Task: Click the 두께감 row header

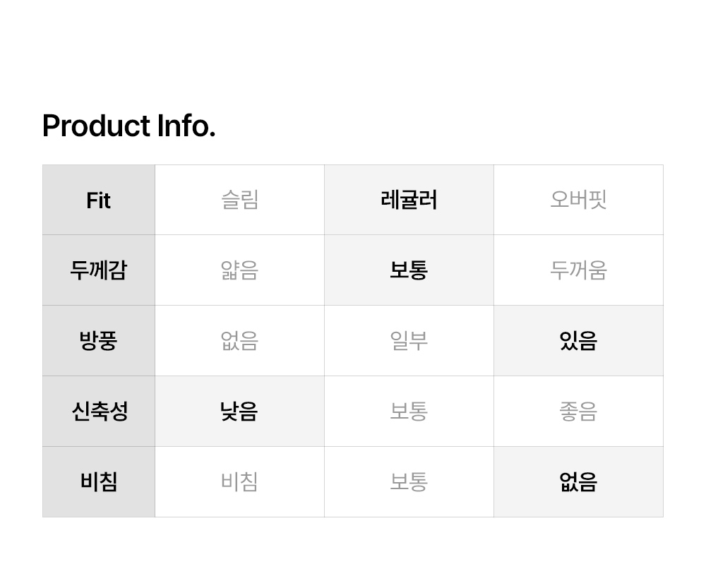Action: pos(99,270)
